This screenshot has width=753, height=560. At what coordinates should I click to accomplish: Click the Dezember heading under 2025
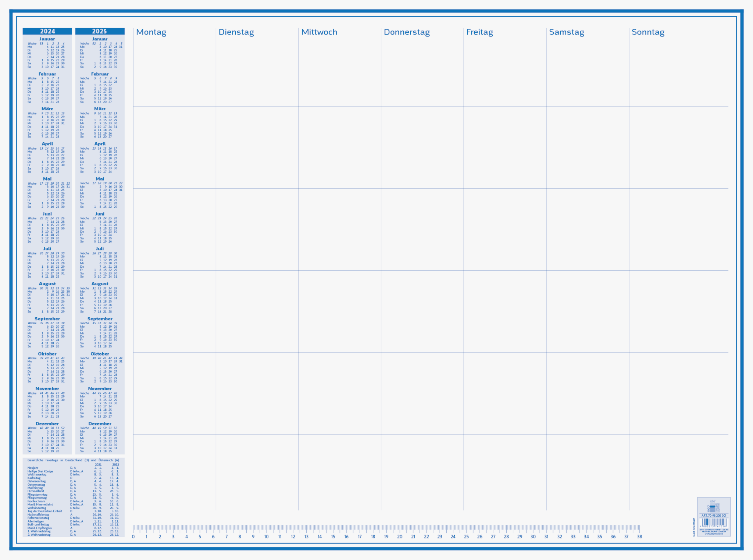pyautogui.click(x=100, y=424)
